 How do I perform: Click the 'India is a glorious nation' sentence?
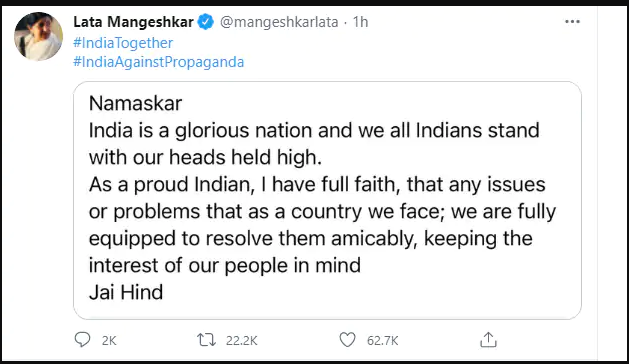point(314,144)
